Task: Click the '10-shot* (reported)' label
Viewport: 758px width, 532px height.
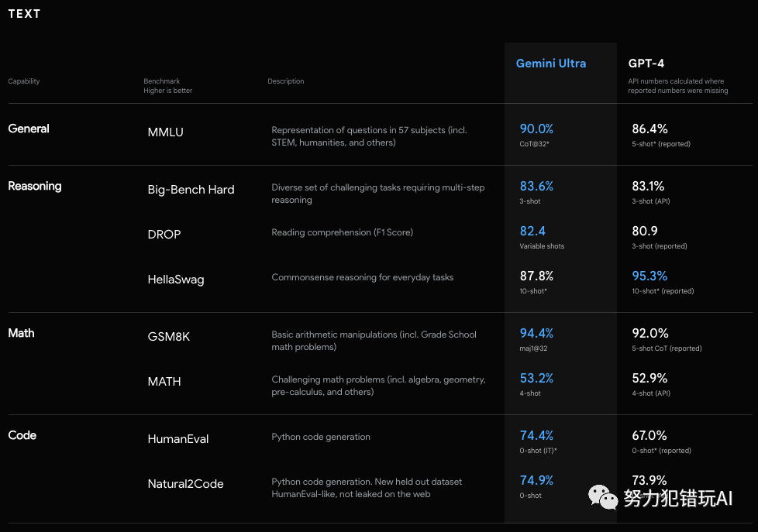Action: click(x=663, y=291)
